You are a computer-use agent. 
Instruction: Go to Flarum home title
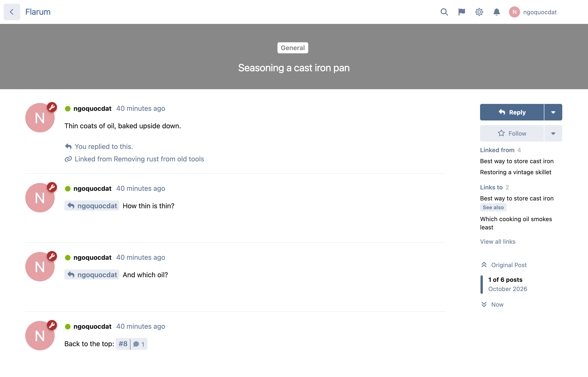point(38,12)
